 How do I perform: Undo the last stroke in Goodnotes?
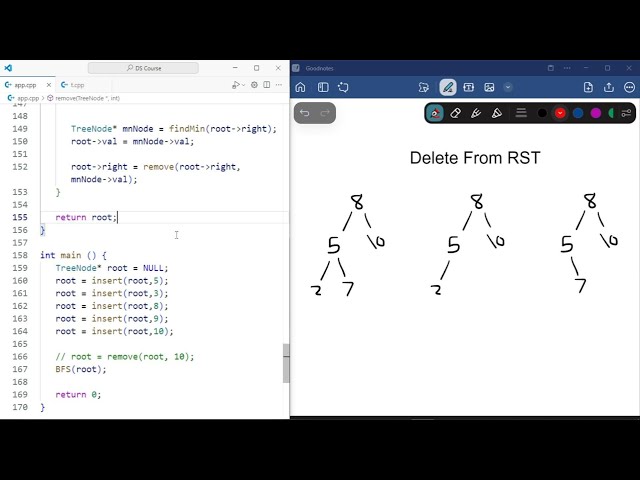click(x=304, y=113)
